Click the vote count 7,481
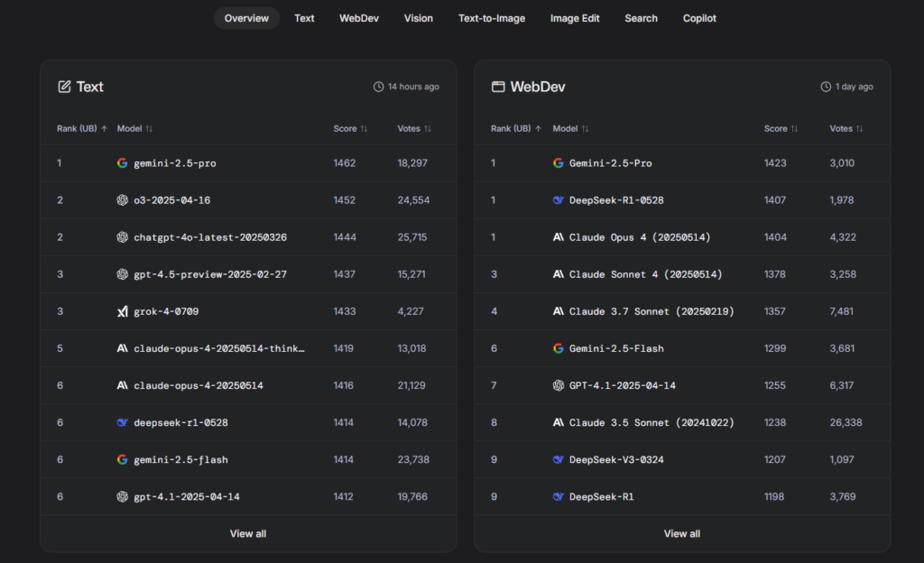This screenshot has width=924, height=563. 842,311
